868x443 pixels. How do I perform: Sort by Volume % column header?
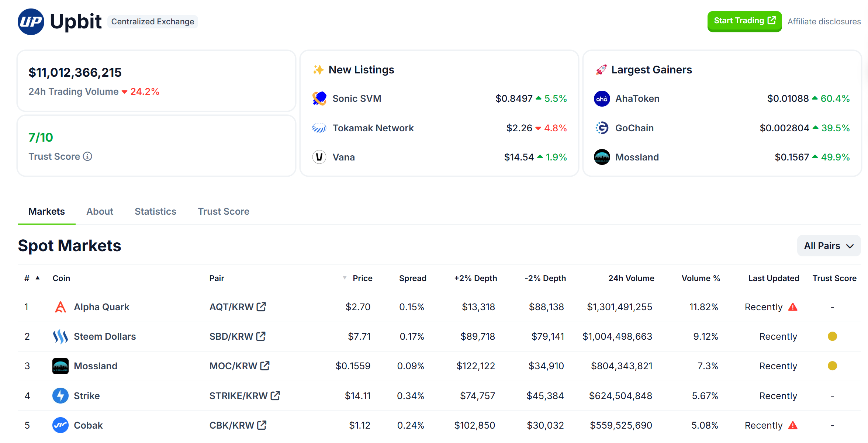701,278
